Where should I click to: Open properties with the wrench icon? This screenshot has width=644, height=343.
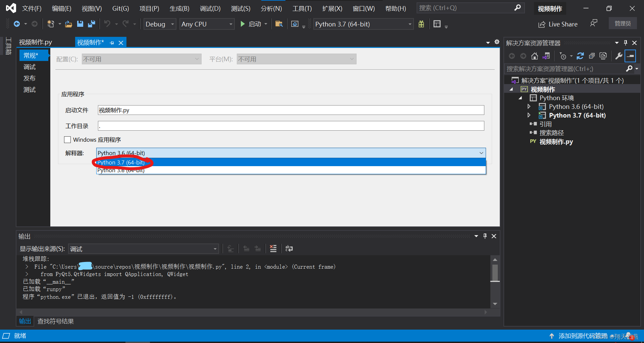pos(619,56)
